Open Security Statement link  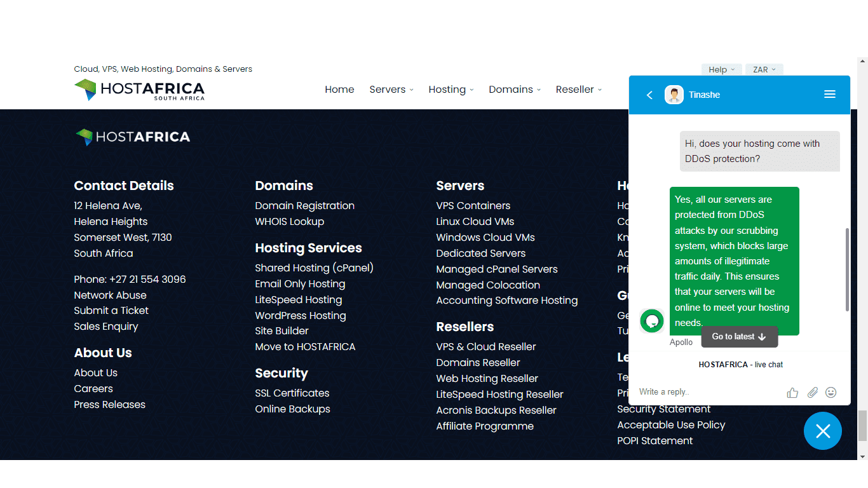coord(664,409)
